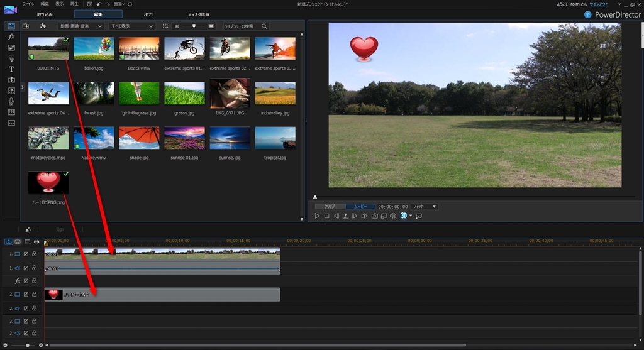
Task: Click the サインアウト link
Action: pos(599,4)
